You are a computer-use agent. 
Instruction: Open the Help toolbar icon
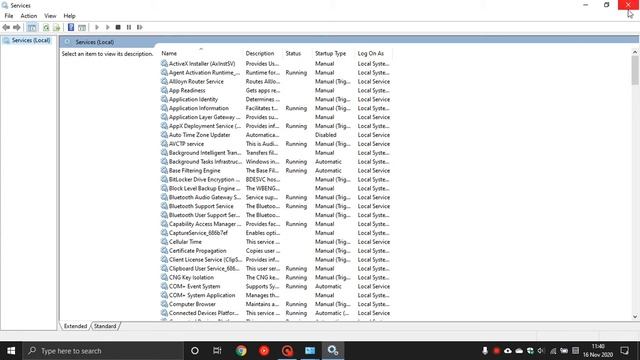click(71, 27)
